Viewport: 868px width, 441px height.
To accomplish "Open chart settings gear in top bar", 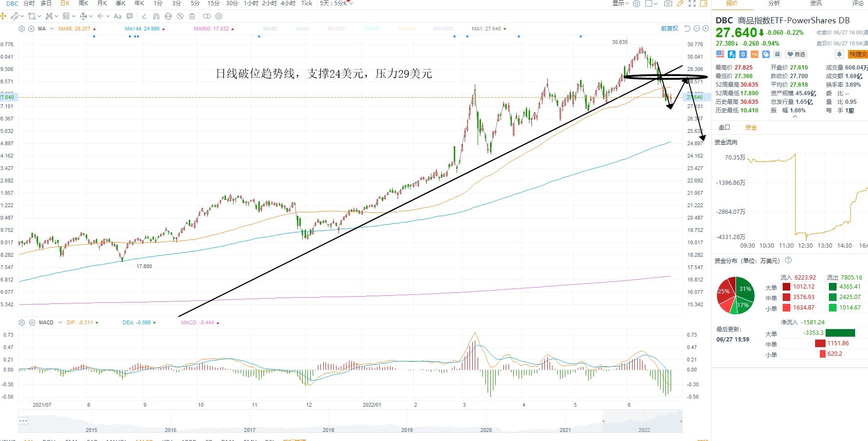I will (x=636, y=3).
